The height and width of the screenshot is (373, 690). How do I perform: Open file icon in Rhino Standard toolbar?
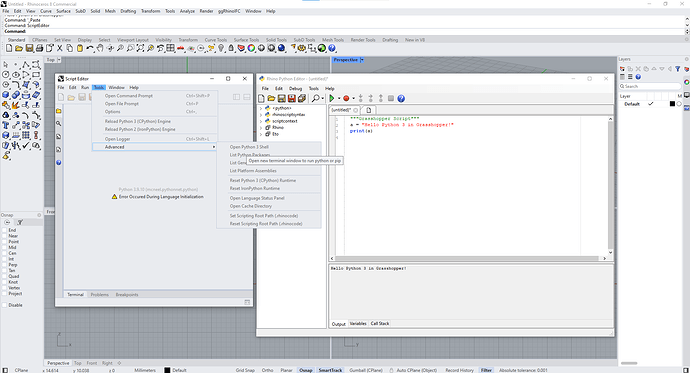[x=18, y=48]
